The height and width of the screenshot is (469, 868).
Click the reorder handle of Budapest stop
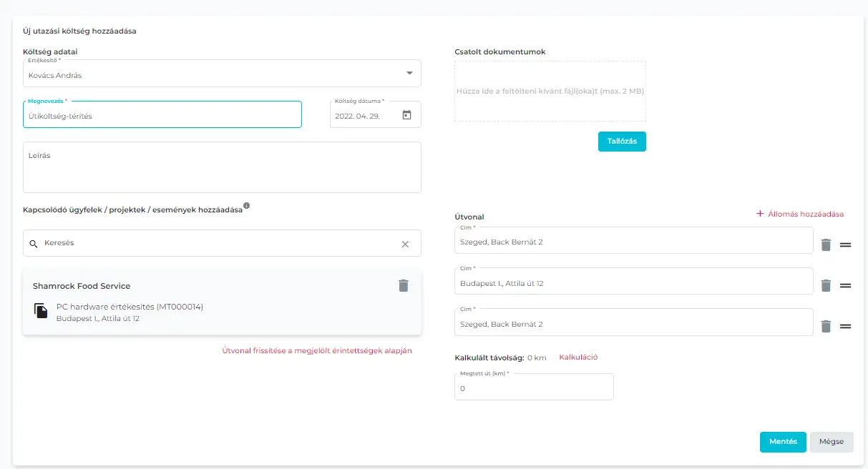click(x=845, y=285)
